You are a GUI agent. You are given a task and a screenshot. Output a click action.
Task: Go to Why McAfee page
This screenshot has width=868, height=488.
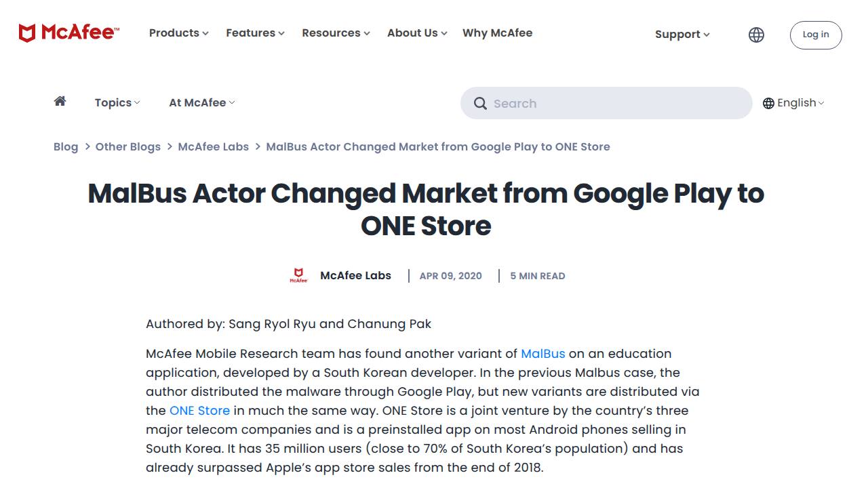point(497,33)
